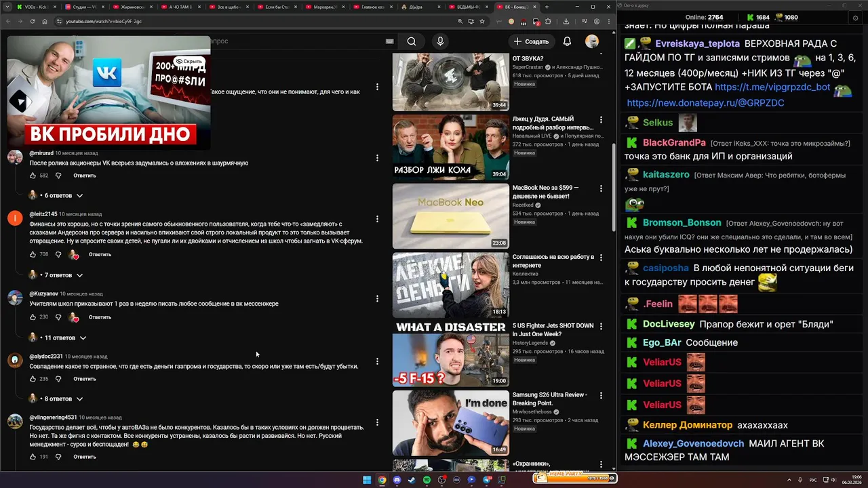Reply to the @vlingenering4531 comment
The width and height of the screenshot is (868, 488).
85,457
